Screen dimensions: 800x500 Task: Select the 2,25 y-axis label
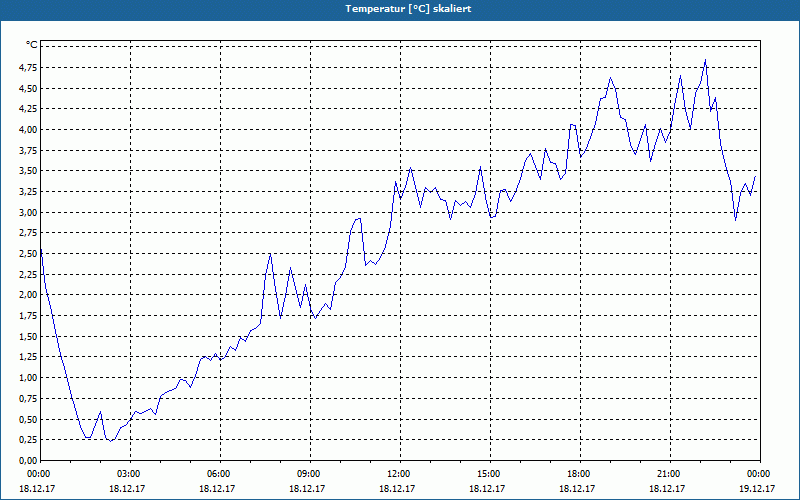pos(29,274)
